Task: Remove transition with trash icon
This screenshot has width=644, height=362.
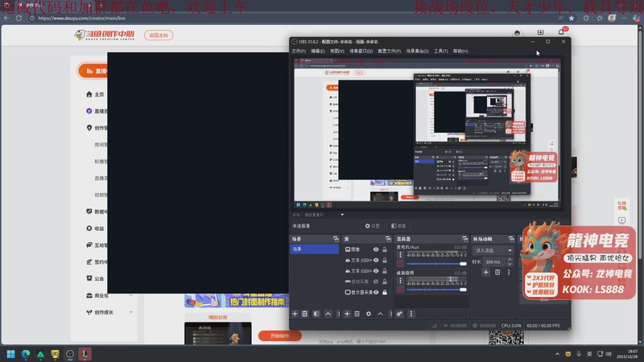Action: tap(497, 272)
